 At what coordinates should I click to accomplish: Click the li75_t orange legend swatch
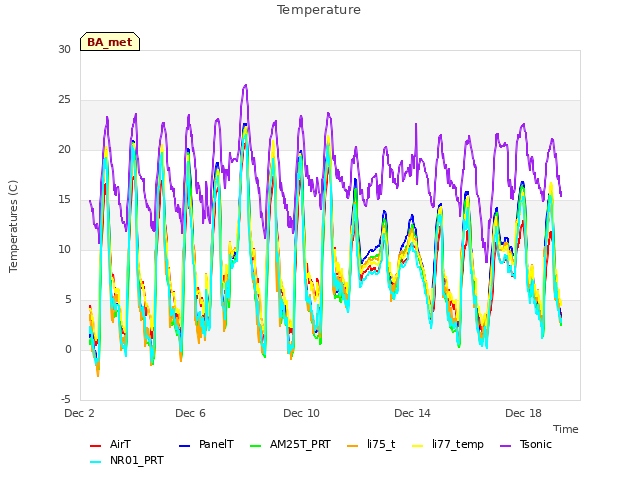click(x=352, y=446)
